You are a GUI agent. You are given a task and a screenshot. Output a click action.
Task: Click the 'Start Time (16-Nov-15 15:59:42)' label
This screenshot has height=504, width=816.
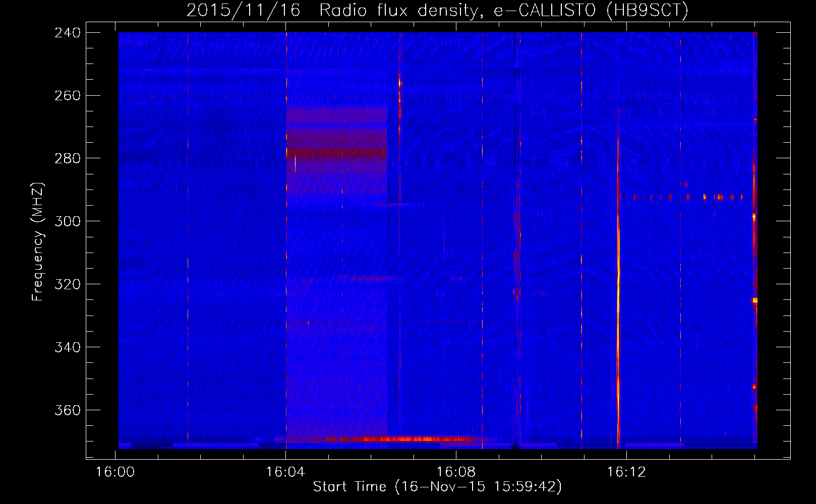(437, 486)
